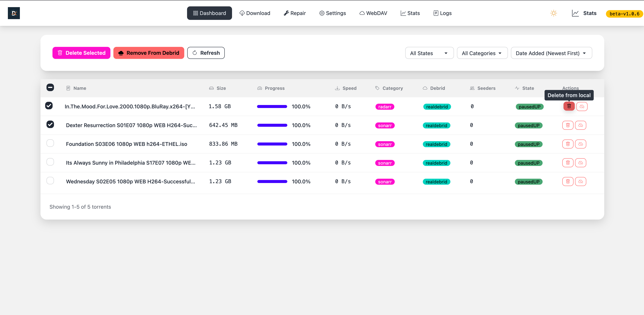Open the WebDAV navigation item
Viewport: 644px width, 315px height.
click(373, 13)
